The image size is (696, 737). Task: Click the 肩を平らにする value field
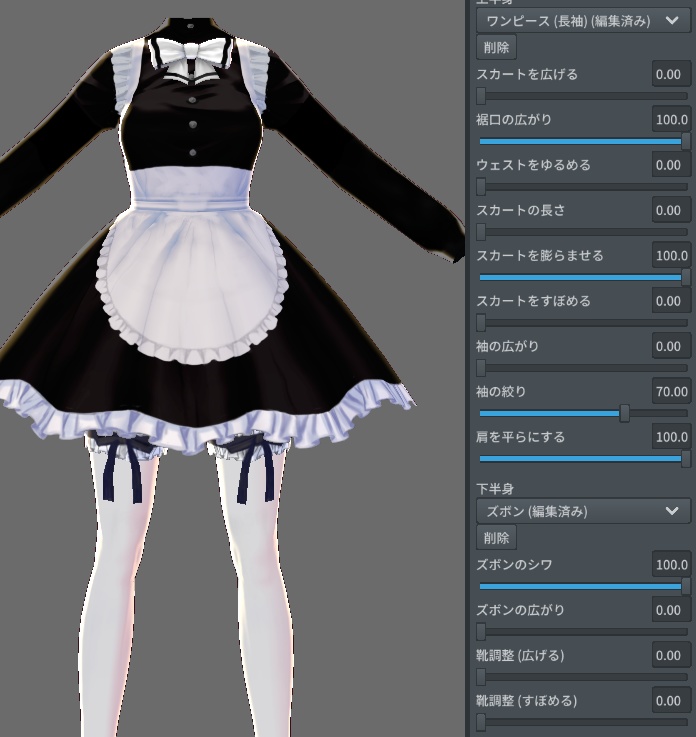click(671, 437)
